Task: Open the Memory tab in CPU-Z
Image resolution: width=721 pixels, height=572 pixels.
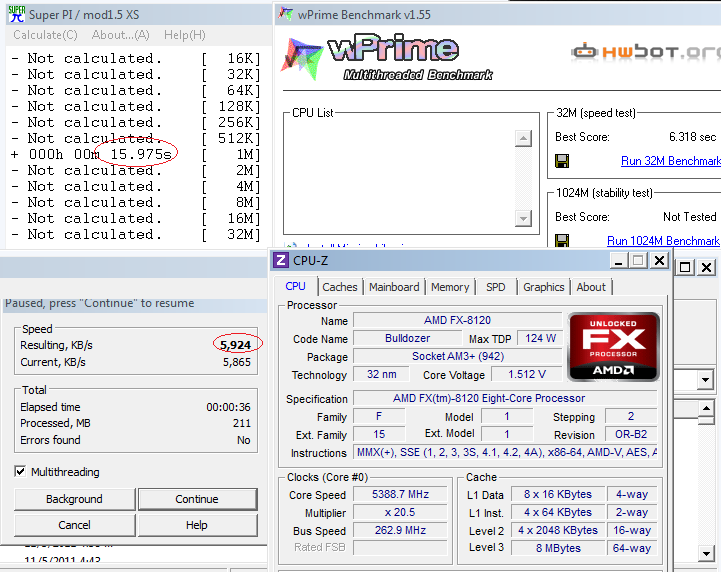Action: point(450,287)
